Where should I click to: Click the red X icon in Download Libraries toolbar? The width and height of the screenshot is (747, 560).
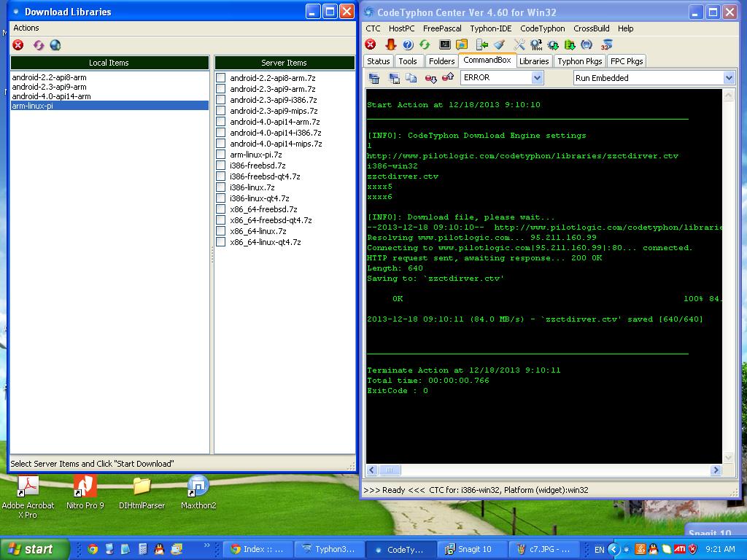pyautogui.click(x=18, y=45)
